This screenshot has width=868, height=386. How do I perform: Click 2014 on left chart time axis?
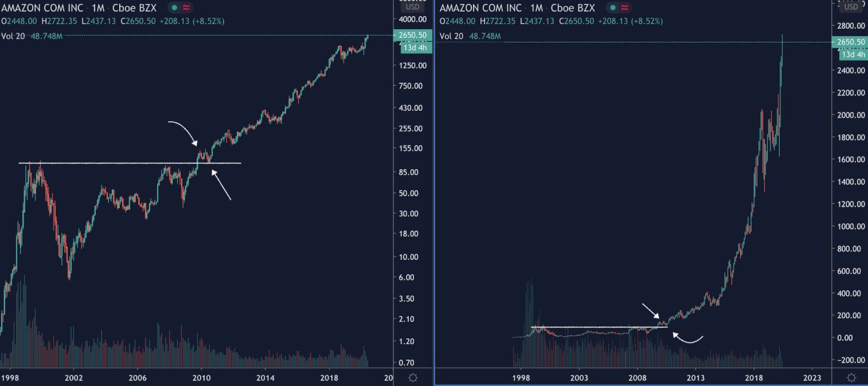tap(265, 378)
